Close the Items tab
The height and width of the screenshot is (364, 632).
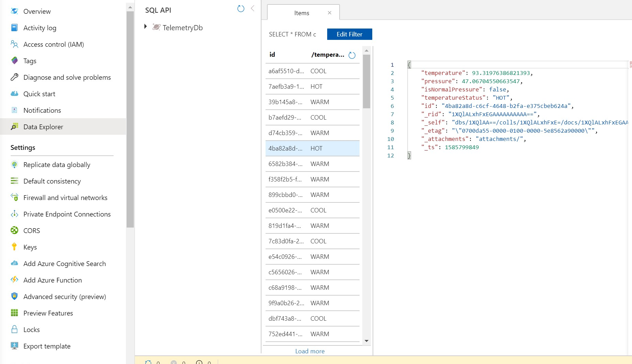[x=329, y=12]
